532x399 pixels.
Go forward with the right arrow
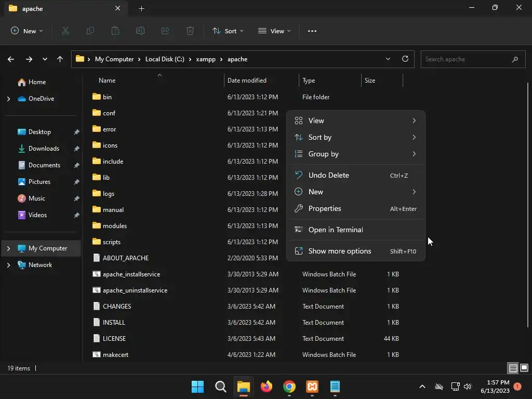pos(29,59)
